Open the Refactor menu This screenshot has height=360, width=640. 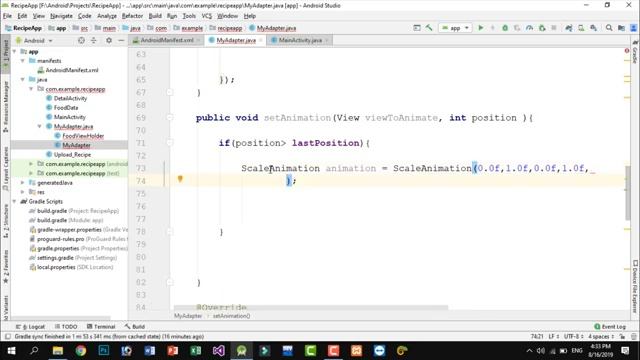(x=132, y=16)
